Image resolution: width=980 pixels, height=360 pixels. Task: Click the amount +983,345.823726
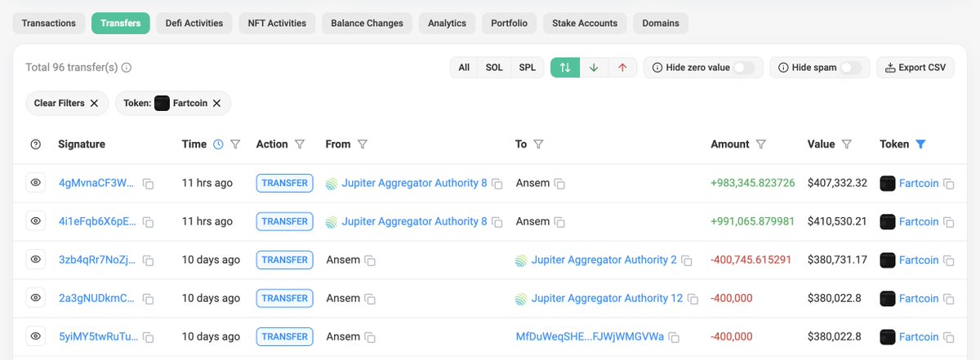[x=752, y=184]
